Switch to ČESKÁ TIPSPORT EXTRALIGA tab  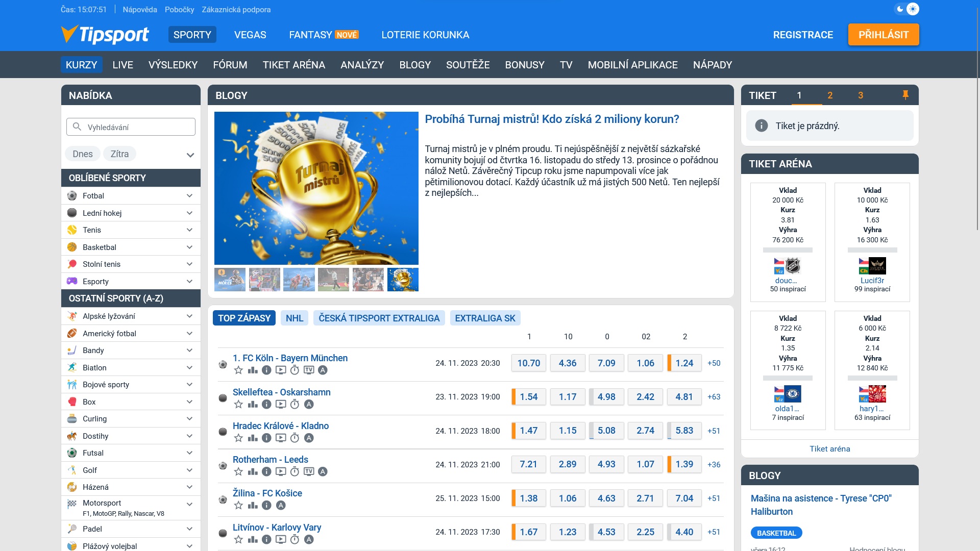coord(379,318)
